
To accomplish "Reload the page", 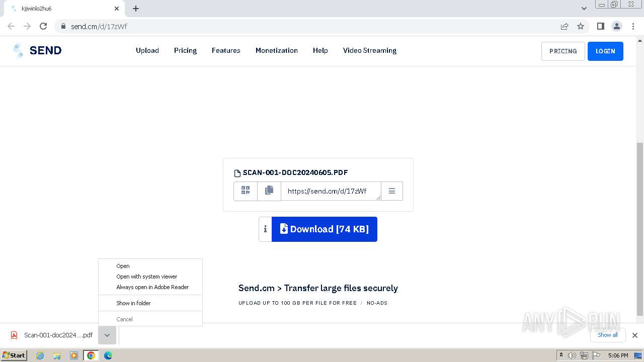I will pos(43,26).
